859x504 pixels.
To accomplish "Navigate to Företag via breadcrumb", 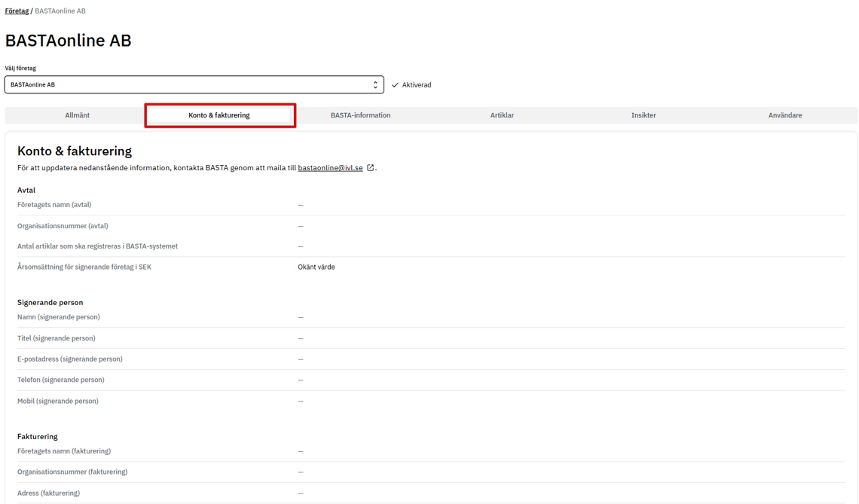I will [17, 11].
